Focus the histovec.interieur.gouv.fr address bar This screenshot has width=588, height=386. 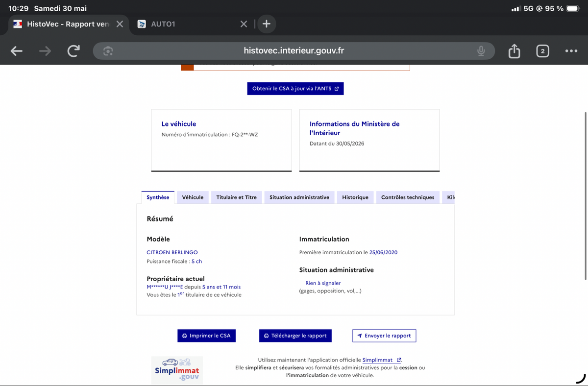294,51
